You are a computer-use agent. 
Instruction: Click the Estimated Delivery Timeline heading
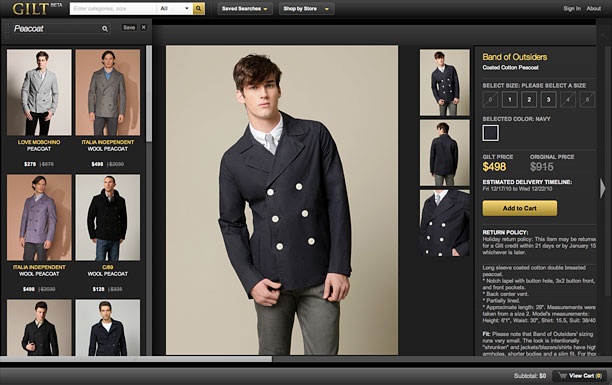(527, 182)
